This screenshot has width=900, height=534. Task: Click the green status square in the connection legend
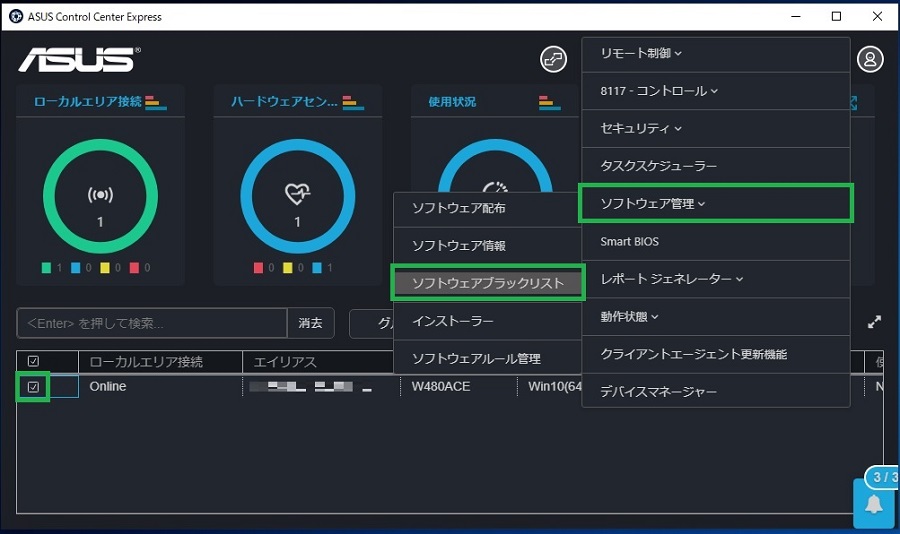(46, 268)
